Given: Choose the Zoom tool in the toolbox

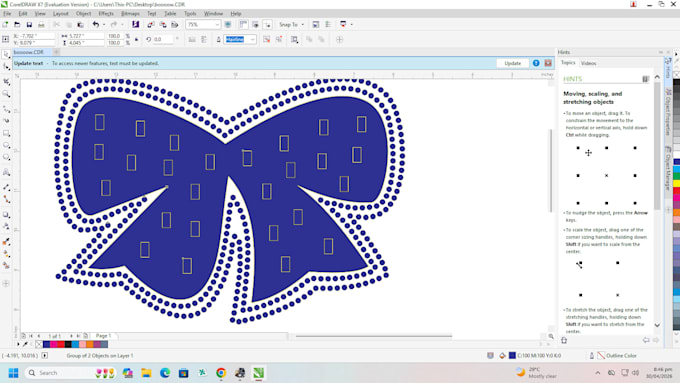Looking at the screenshot, I should (6, 94).
